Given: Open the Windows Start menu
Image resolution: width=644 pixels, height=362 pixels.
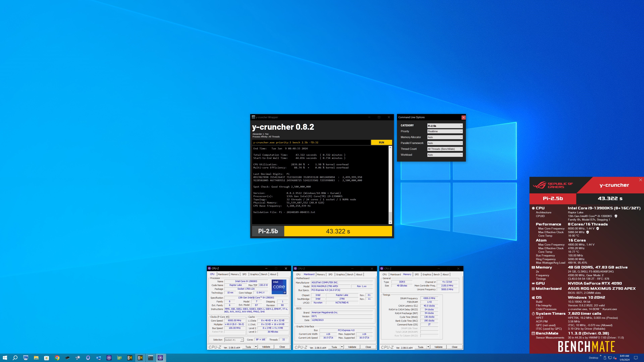Looking at the screenshot, I should coord(5,358).
